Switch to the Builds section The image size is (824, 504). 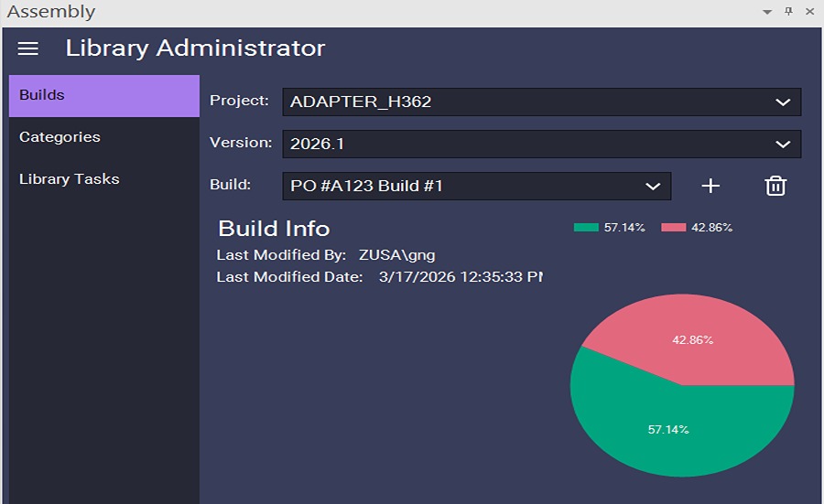coord(103,96)
